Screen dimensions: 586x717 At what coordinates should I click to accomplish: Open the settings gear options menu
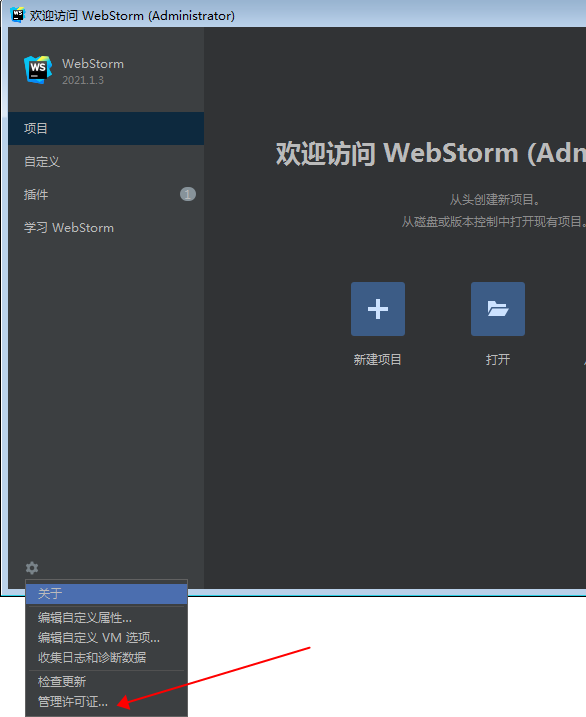[32, 568]
